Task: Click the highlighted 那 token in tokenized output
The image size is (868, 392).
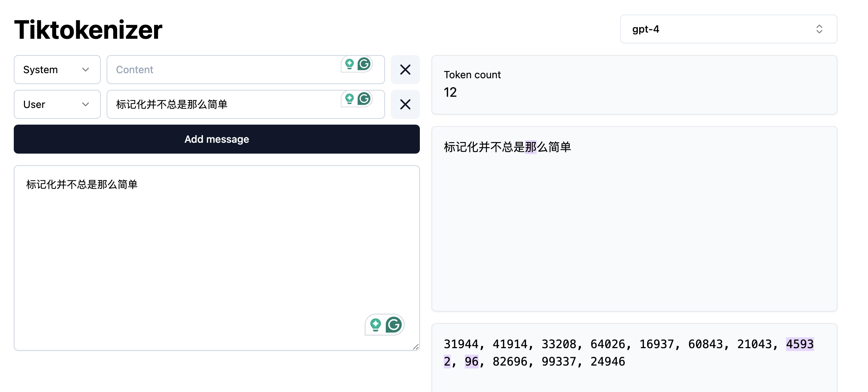Action: [531, 147]
